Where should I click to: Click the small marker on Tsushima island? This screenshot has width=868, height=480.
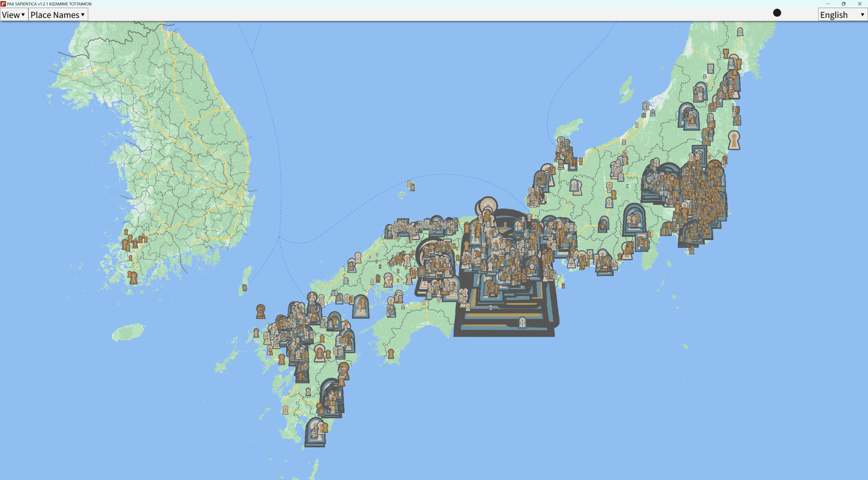coord(245,287)
